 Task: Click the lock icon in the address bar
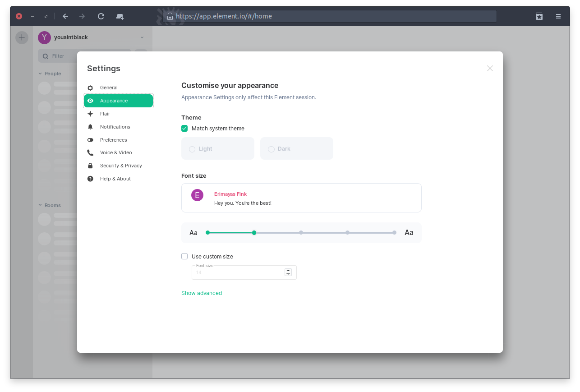[x=170, y=16]
